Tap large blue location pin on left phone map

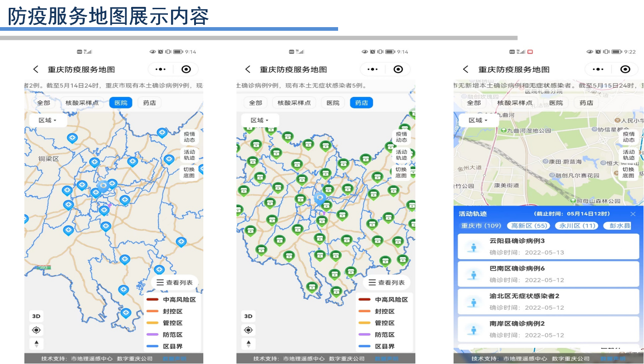pyautogui.click(x=103, y=186)
